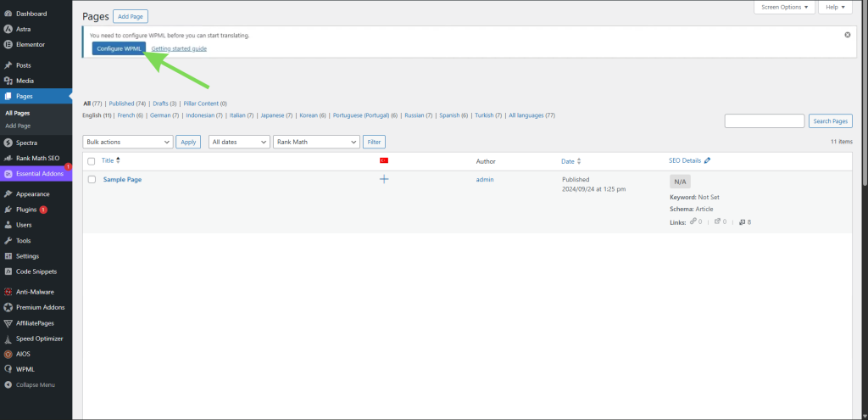Click the Tools wrench icon

[8, 240]
